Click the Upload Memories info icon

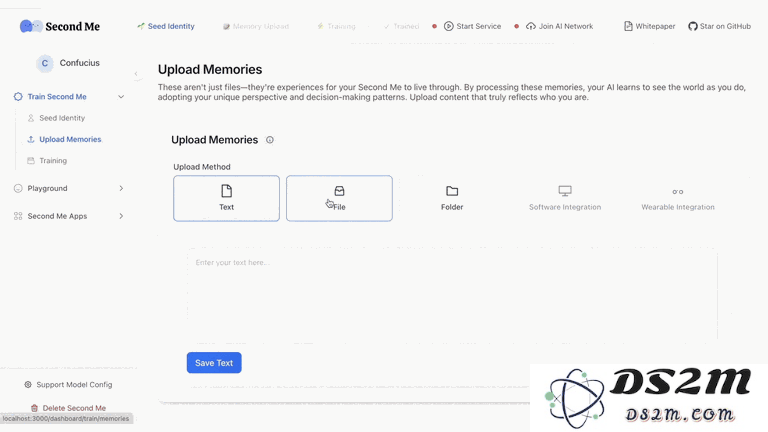point(270,140)
